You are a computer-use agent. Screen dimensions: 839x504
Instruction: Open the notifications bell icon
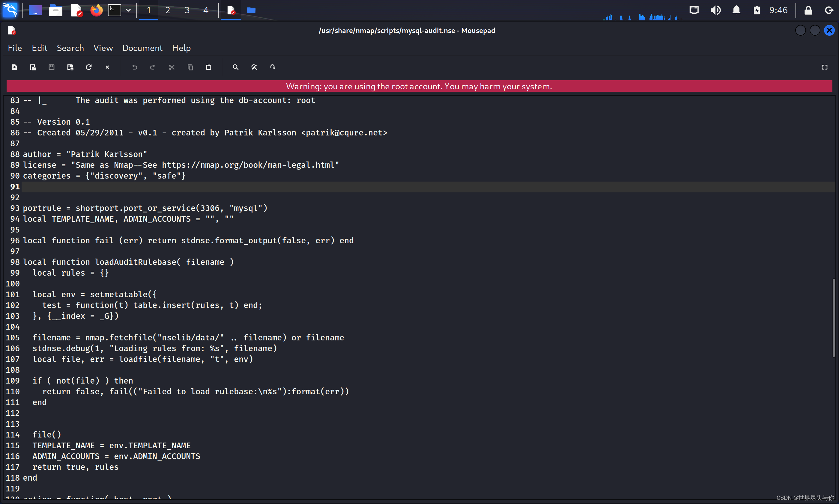pos(736,10)
